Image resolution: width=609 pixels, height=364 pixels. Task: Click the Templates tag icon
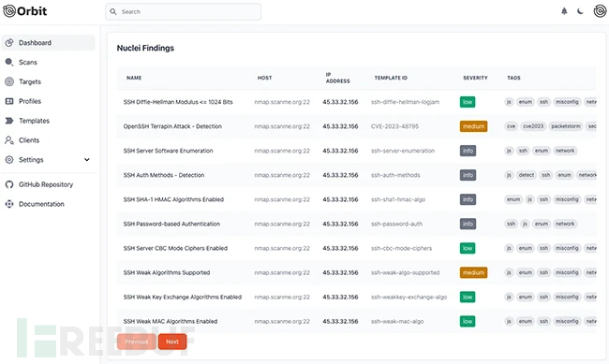[x=9, y=121]
